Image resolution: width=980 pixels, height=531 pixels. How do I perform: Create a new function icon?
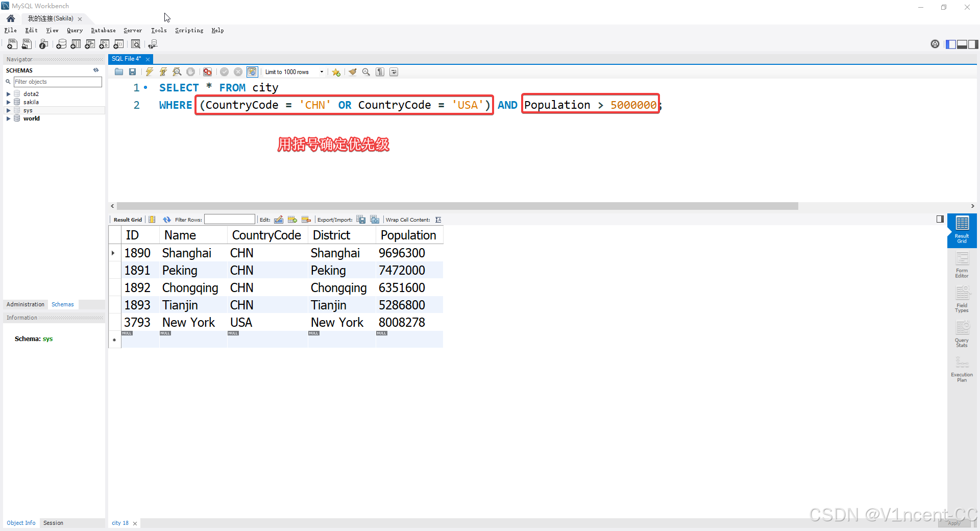tap(118, 44)
